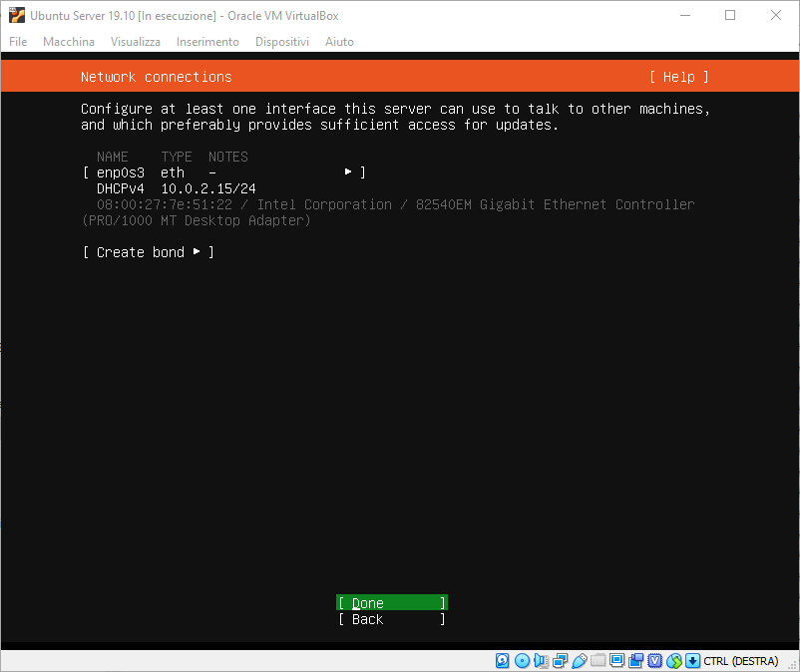Image resolution: width=800 pixels, height=672 pixels.
Task: Click the optical disc drive icon
Action: (522, 661)
